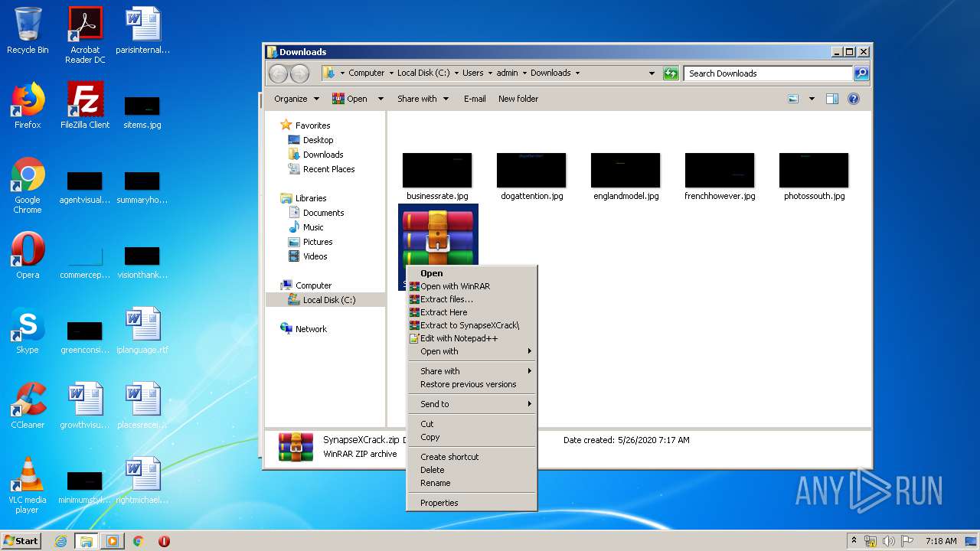Click in the Search Downloads field
Image resolution: width=980 pixels, height=551 pixels.
tap(768, 73)
